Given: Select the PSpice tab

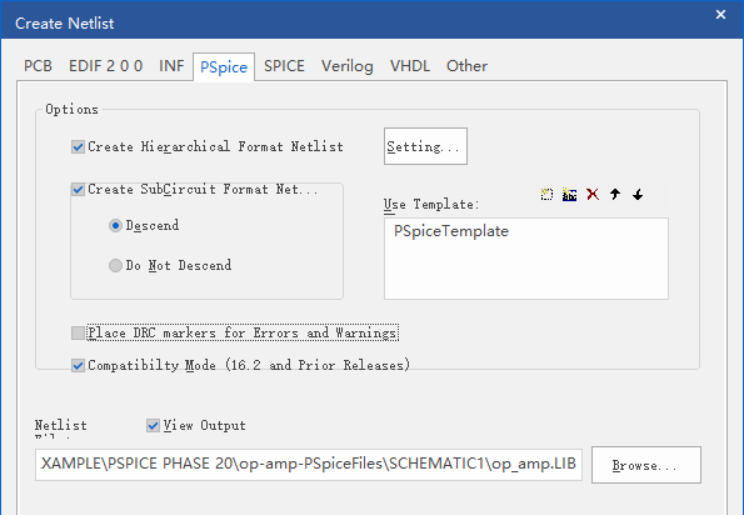Looking at the screenshot, I should pos(223,67).
